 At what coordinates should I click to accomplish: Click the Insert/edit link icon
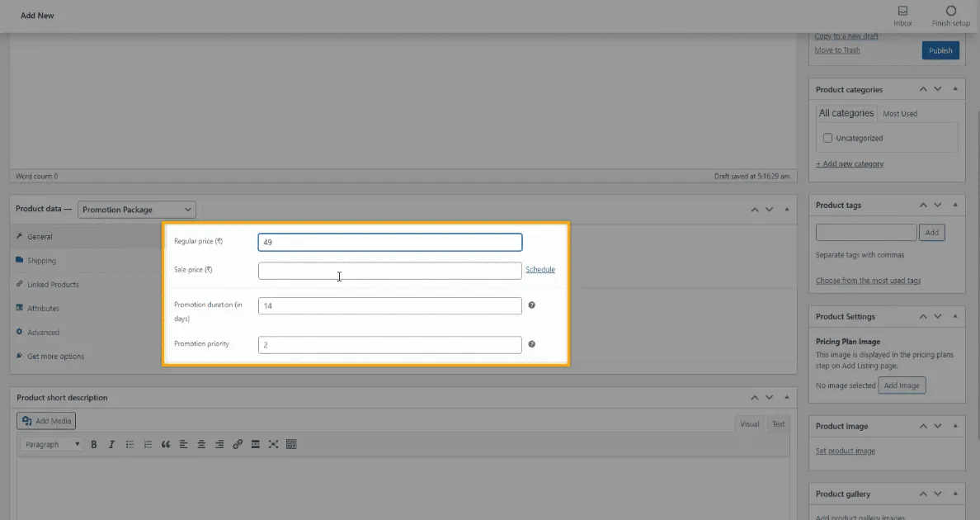pyautogui.click(x=238, y=444)
